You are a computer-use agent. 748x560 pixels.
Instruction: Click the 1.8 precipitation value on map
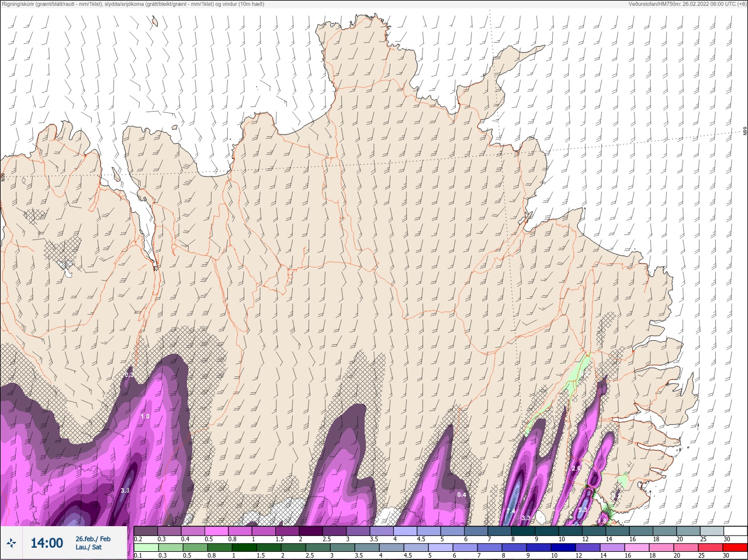click(602, 520)
